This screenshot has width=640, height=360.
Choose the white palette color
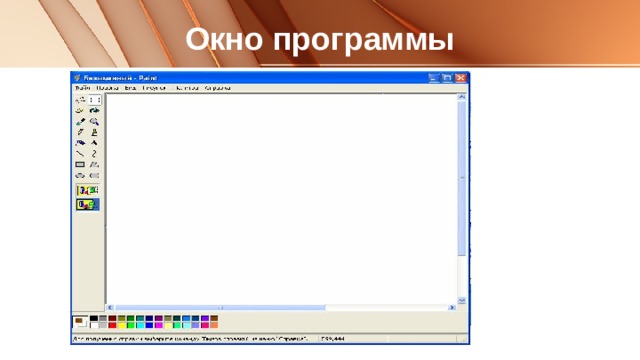[94, 325]
